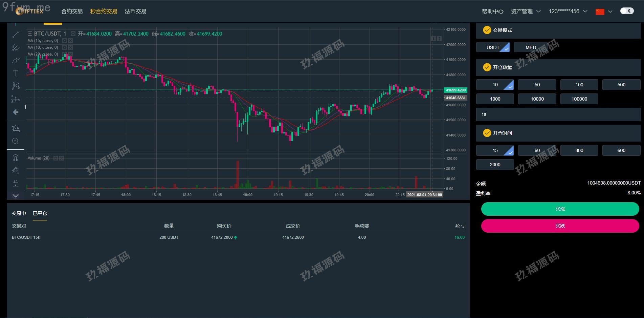
Task: Select the MED trading mode
Action: pos(530,47)
